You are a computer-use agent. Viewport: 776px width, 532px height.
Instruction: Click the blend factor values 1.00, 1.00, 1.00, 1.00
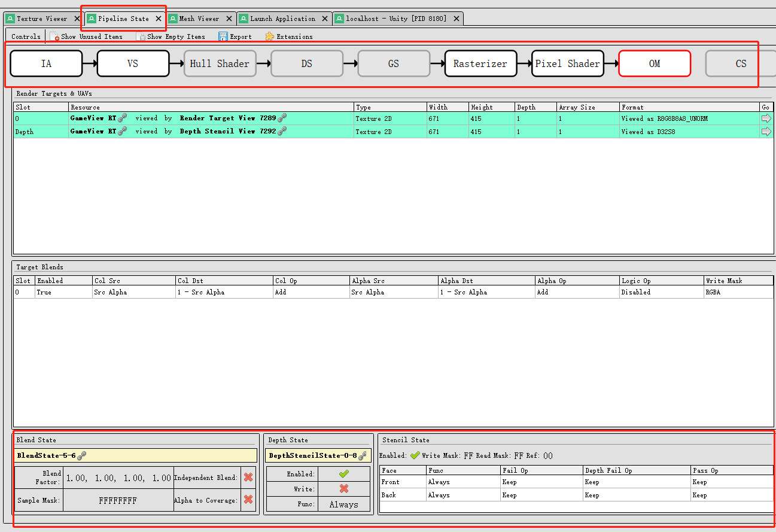(118, 478)
